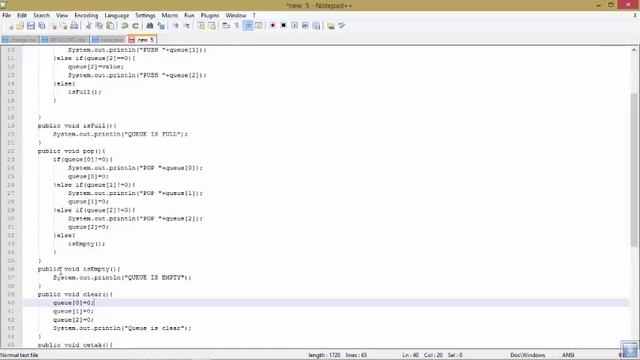Click the Print toolbar icon

pos(74,26)
